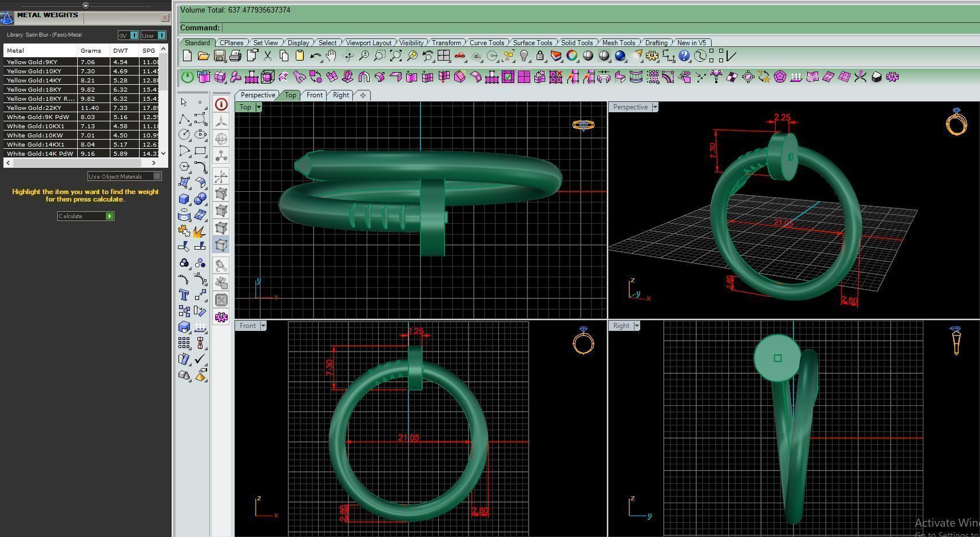The width and height of the screenshot is (980, 537).
Task: Select the Perspective viewport tab
Action: pyautogui.click(x=257, y=95)
